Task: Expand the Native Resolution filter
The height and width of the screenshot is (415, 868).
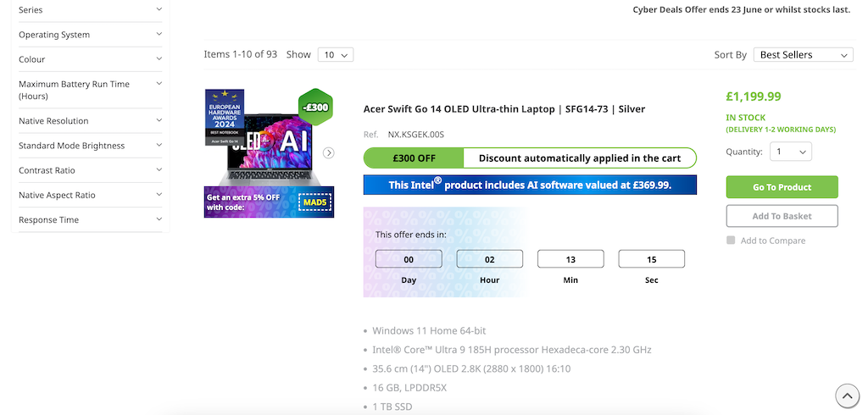Action: pos(90,120)
